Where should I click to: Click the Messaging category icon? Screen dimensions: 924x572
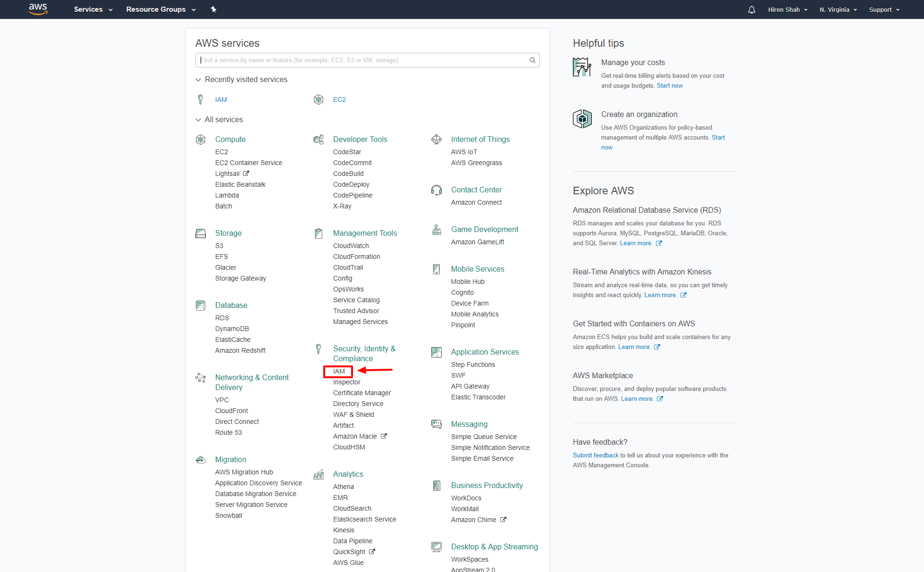(437, 424)
